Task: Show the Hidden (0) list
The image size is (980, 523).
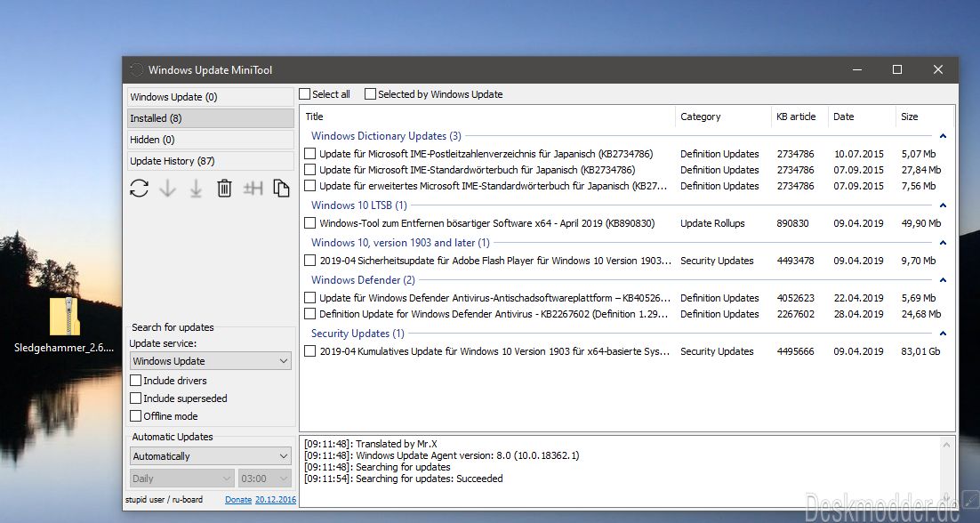Action: tap(211, 140)
